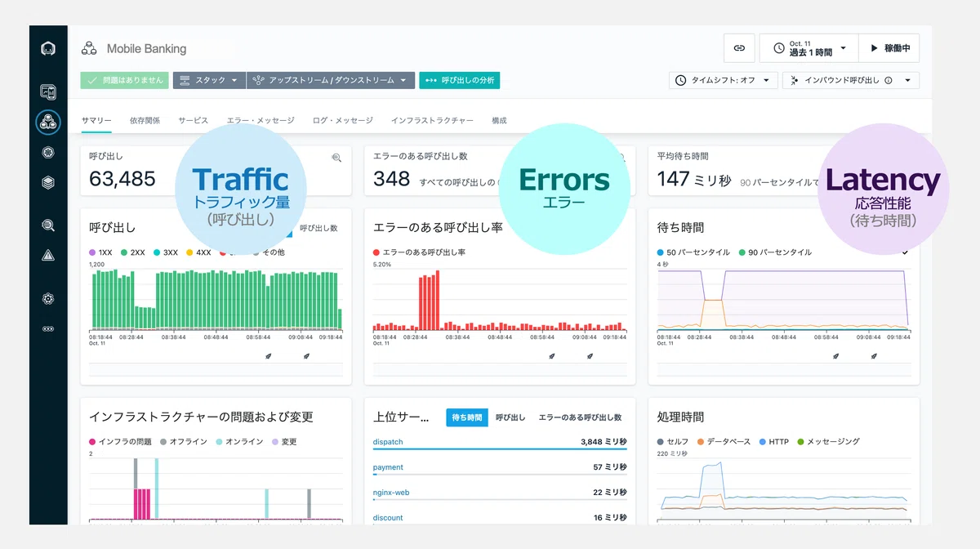
Task: Click the 3,848 ミリ秒 dispatch value
Action: [x=604, y=442]
